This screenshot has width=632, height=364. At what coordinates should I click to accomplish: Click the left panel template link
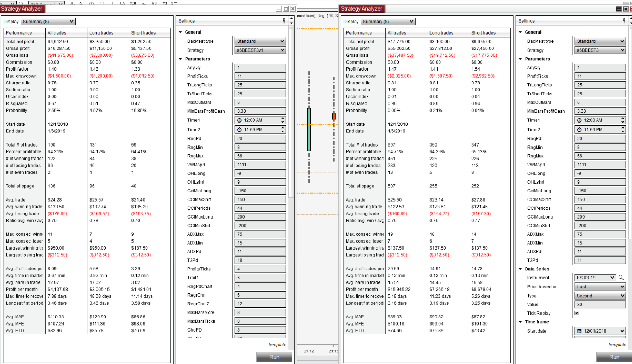coord(277,345)
